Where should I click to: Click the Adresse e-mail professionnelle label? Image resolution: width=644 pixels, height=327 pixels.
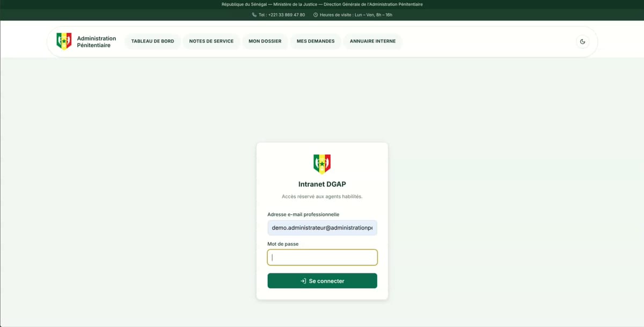click(303, 214)
